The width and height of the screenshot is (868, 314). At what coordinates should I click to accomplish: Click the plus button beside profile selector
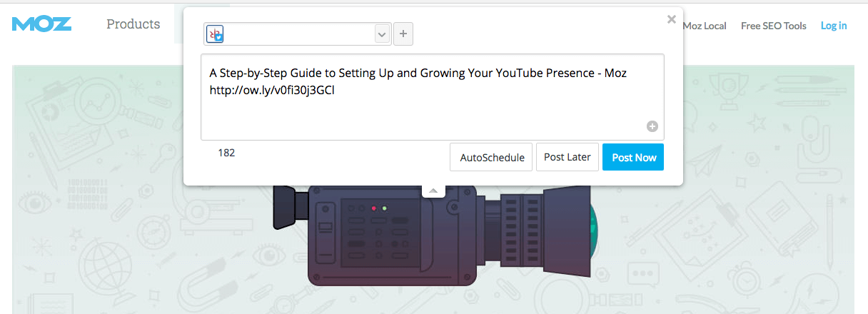click(x=403, y=34)
